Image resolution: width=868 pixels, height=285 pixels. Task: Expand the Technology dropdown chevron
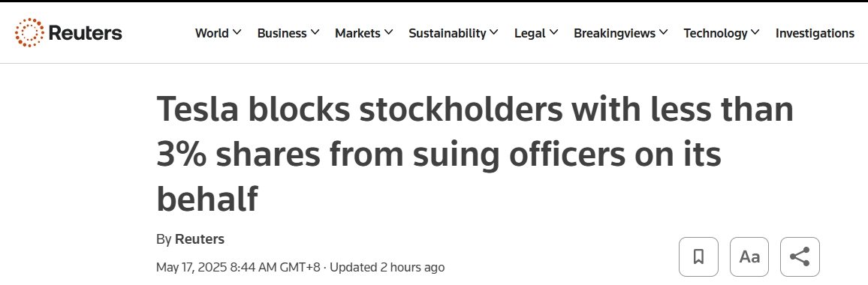(x=755, y=33)
